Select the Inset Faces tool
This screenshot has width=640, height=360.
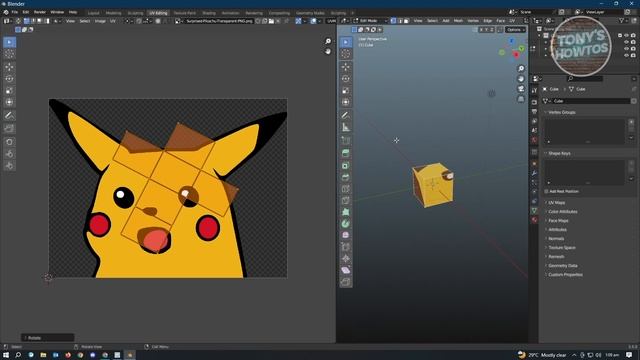tap(346, 166)
